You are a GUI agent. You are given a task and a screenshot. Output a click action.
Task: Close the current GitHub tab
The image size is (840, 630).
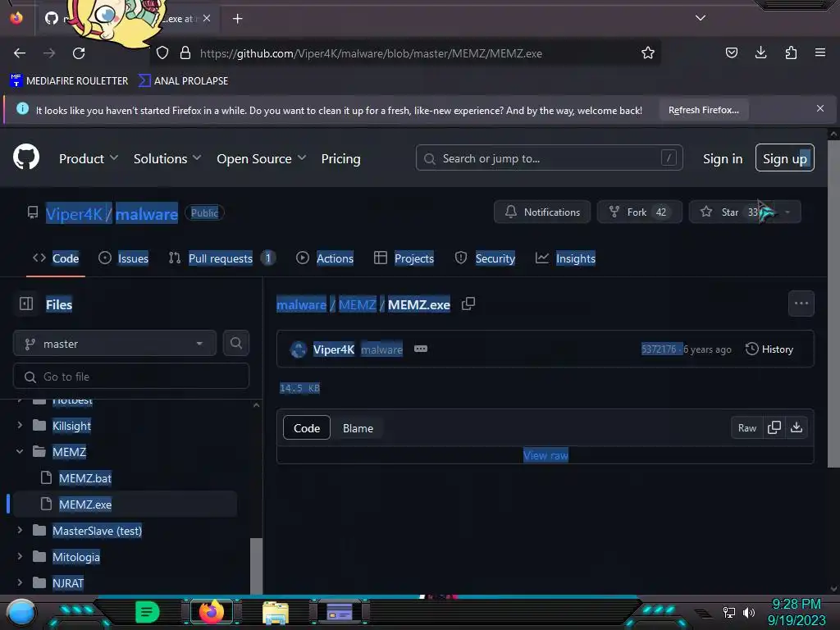coord(207,18)
